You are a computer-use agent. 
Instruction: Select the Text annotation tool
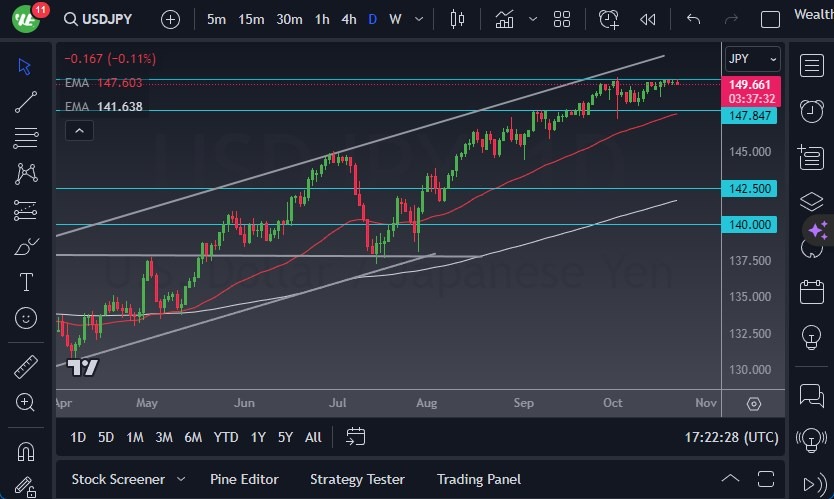click(x=26, y=282)
